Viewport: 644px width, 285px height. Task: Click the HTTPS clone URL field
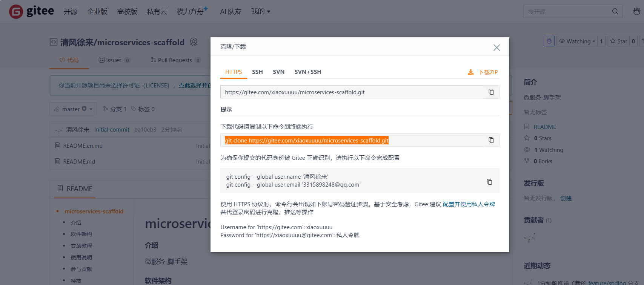[x=352, y=92]
